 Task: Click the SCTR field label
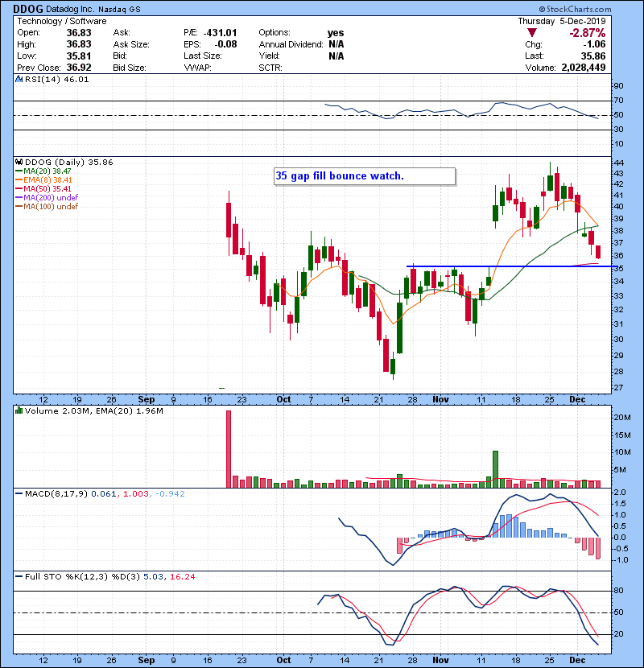tap(270, 68)
